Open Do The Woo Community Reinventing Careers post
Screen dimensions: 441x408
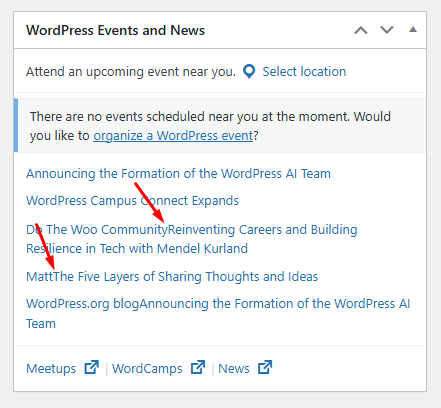pos(192,239)
